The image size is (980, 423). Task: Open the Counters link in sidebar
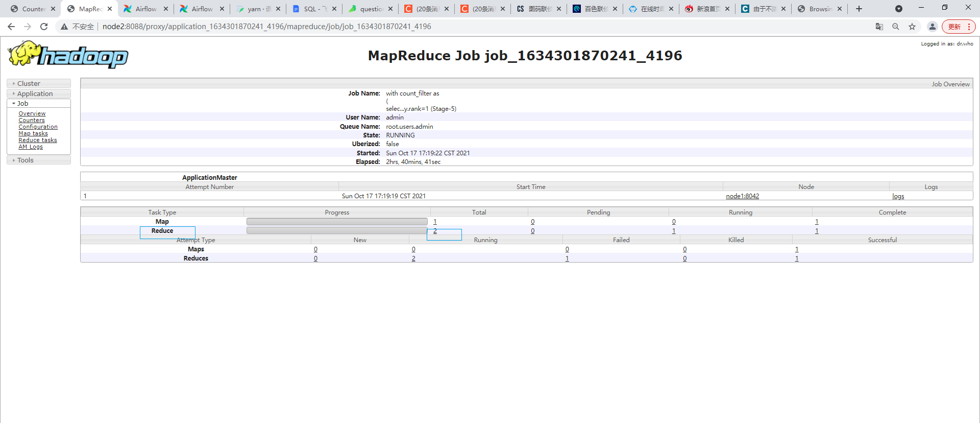pos(32,120)
